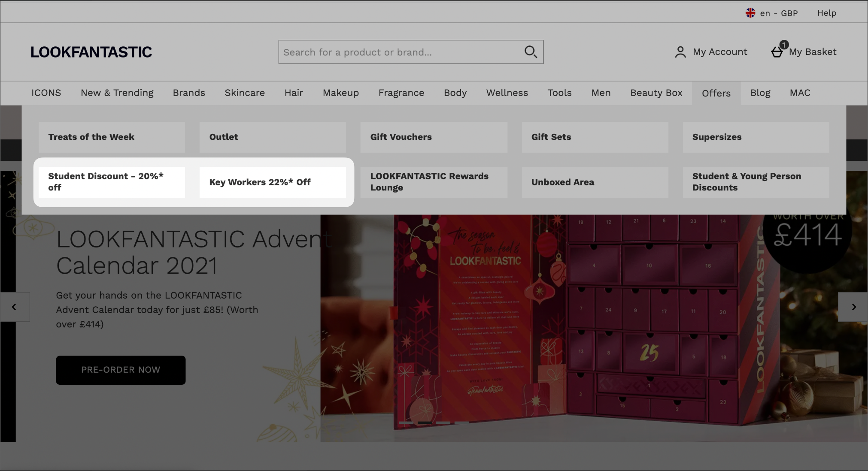Click Student Discount 20% off link

coord(112,182)
